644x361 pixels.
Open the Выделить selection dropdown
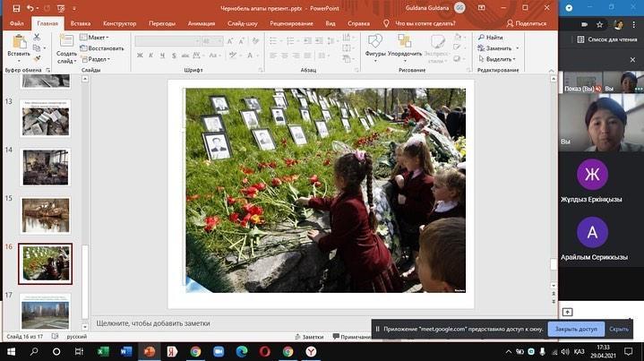pos(498,59)
